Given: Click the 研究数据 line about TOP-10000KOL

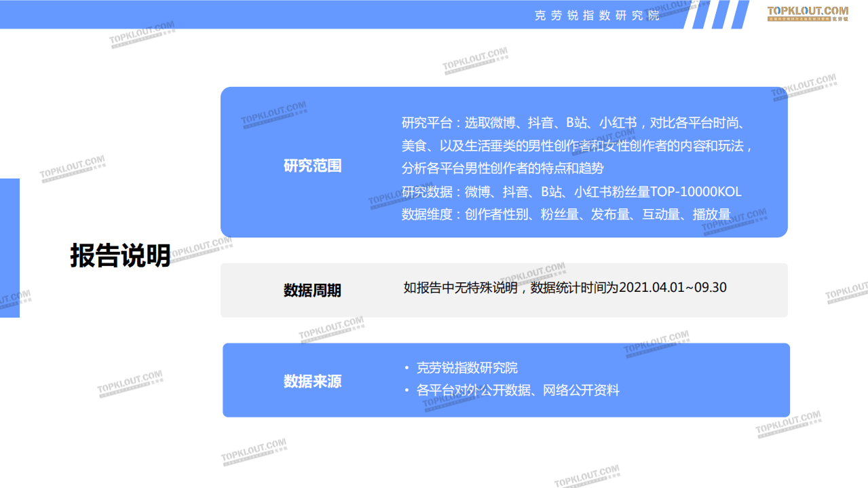Looking at the screenshot, I should click(x=572, y=192).
